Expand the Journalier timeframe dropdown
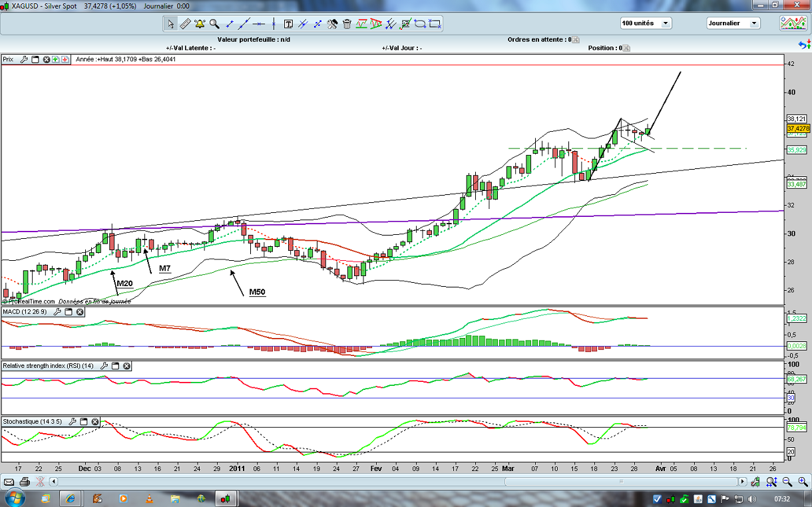Screen dimensions: 812x507 click(x=733, y=23)
